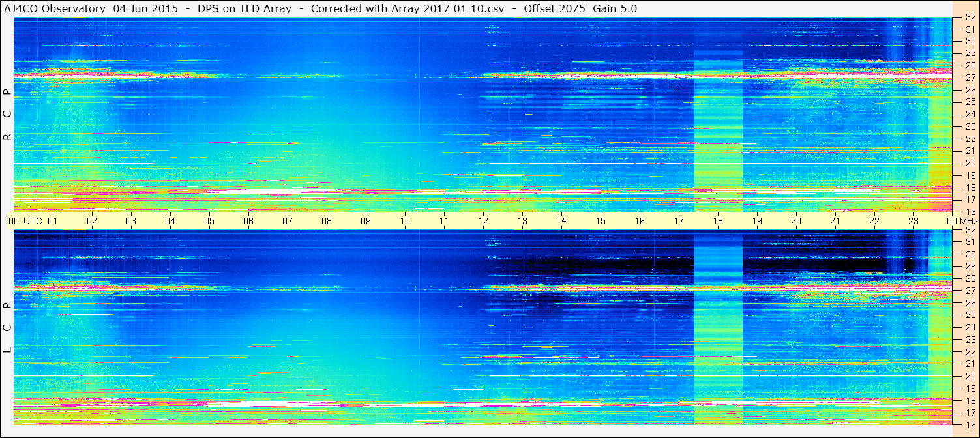Click 23 MHz tick in the LCP panel

[970, 340]
